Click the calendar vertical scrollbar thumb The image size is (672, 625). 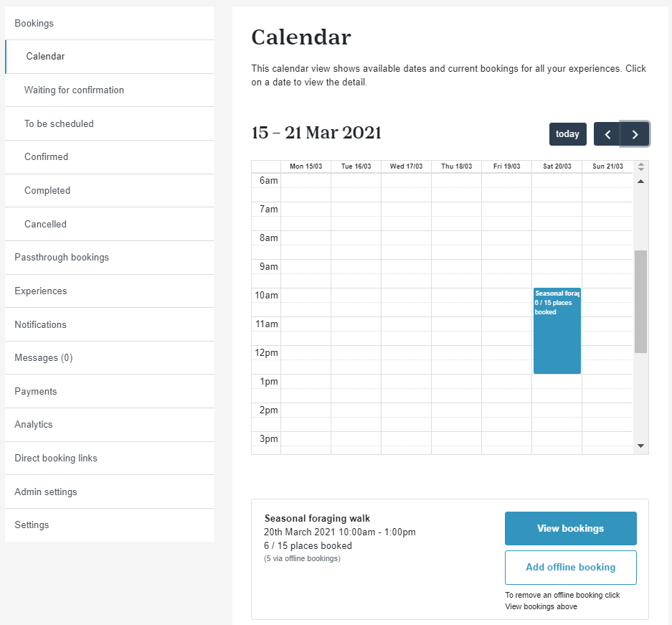pos(640,301)
